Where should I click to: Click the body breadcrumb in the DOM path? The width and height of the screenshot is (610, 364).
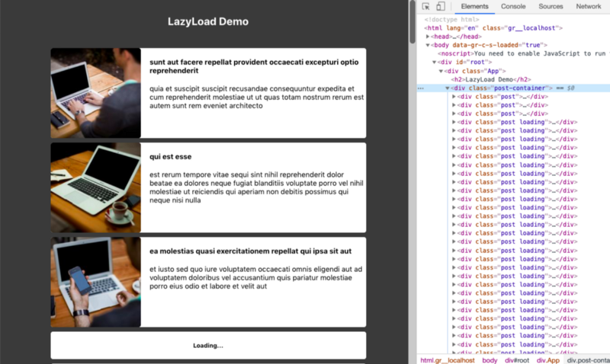[x=489, y=359]
